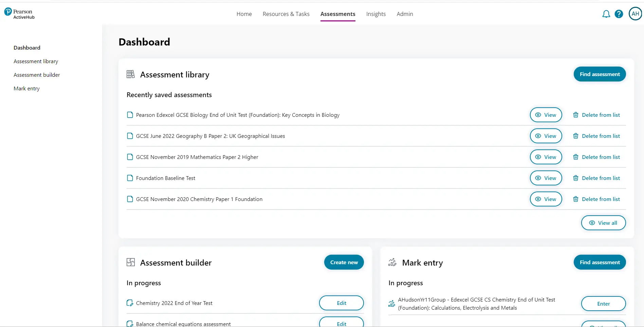Click 'Chemistry 2022 End of Year Test' title
644x327 pixels.
[174, 303]
